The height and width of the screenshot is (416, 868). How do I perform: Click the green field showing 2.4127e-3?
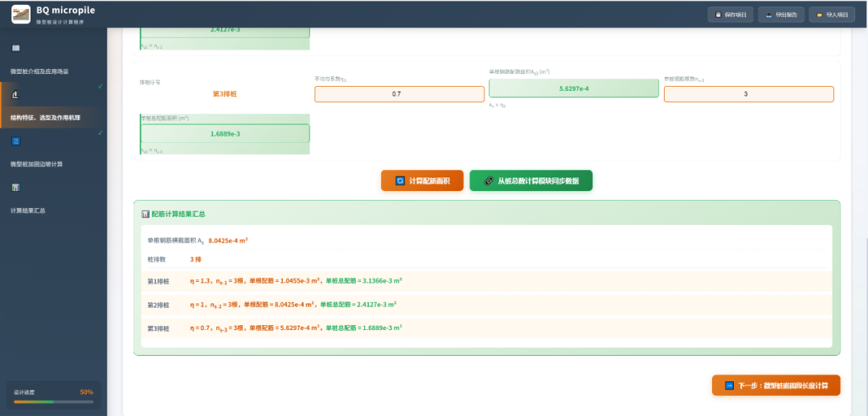[225, 31]
